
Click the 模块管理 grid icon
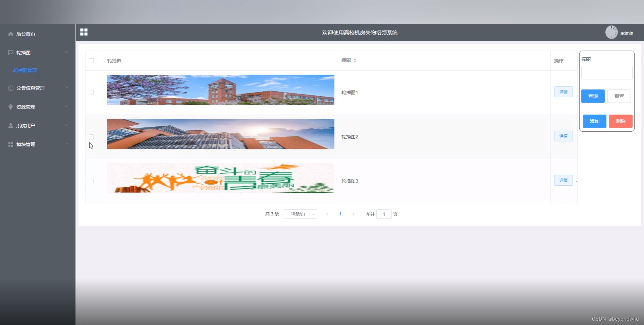pyautogui.click(x=10, y=144)
